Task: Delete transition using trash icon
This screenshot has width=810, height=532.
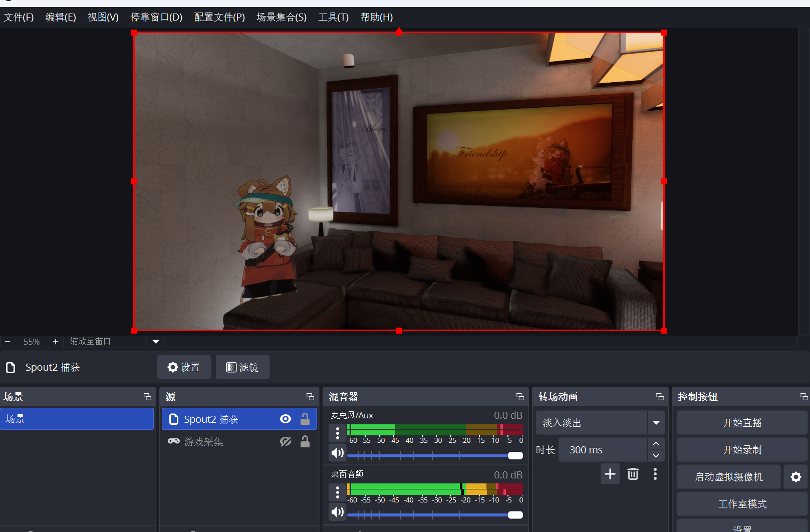Action: coord(633,474)
